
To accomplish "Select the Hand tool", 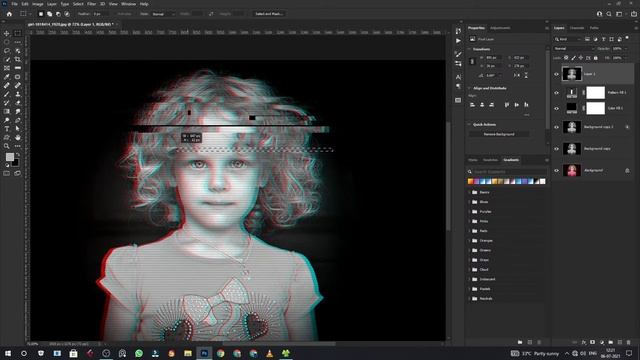I will pos(18,137).
